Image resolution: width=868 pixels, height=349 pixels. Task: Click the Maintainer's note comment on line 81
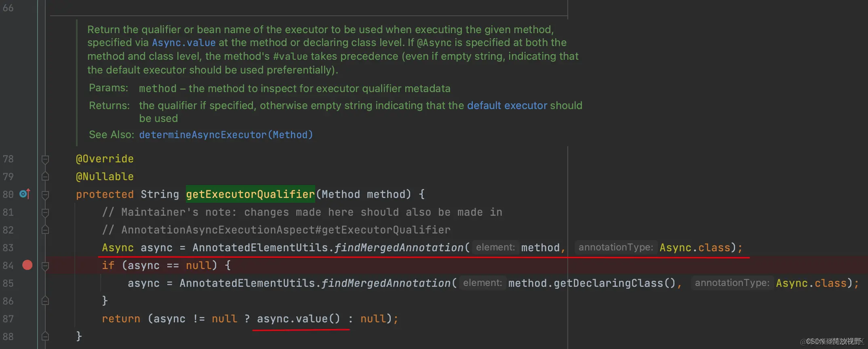(x=302, y=212)
